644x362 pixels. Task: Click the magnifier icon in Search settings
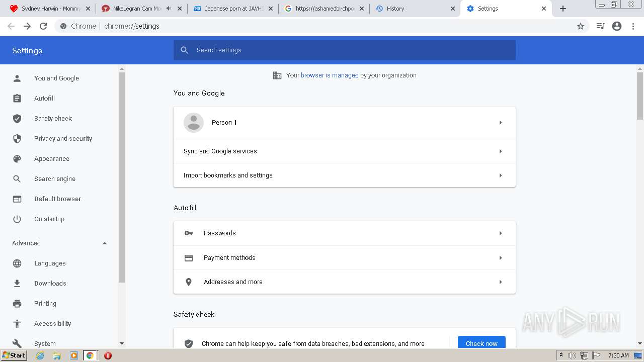pyautogui.click(x=185, y=50)
